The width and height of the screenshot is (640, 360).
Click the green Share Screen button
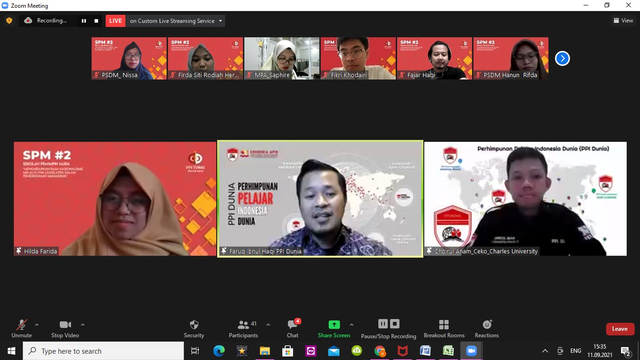pos(334,329)
